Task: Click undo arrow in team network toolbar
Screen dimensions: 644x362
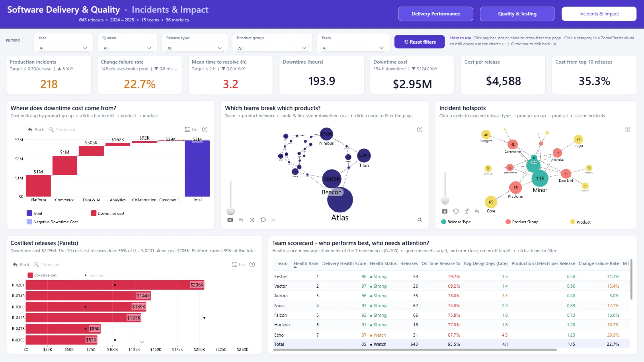Action: [x=241, y=220]
